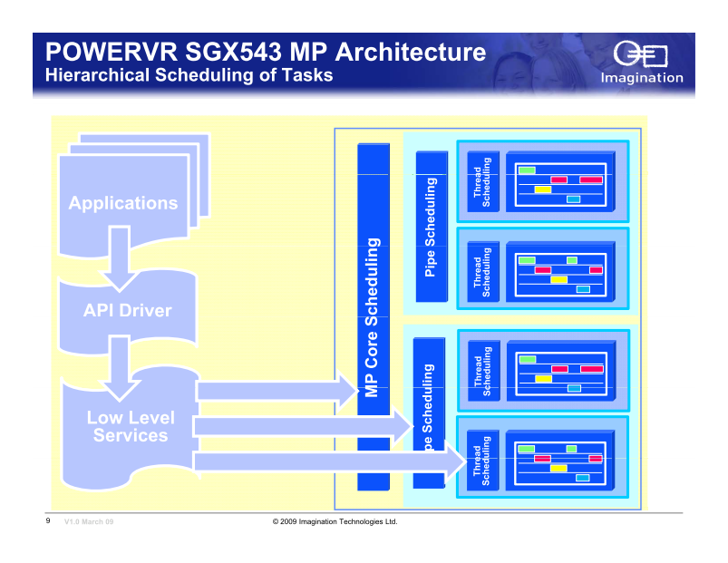Viewport: 728px width, 563px height.
Task: Select the subtitle "Hierarchical Scheduling of Tasks"
Action: pos(189,75)
